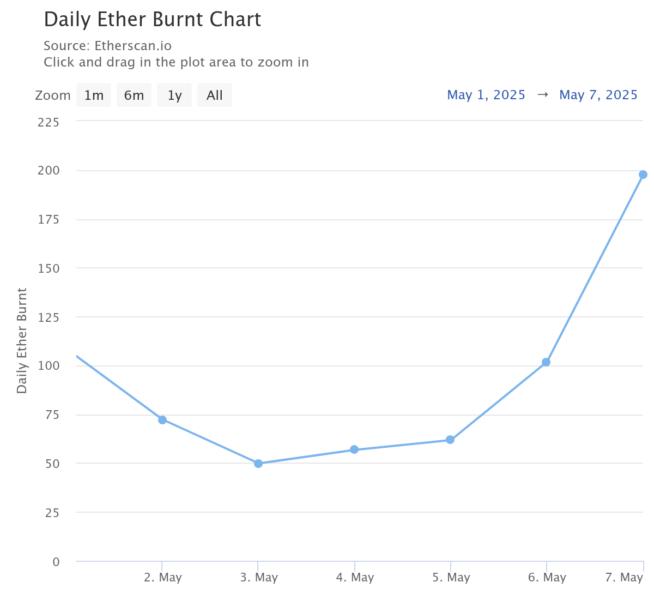Click the 3. May x-axis label
Image resolution: width=654 pixels, height=600 pixels.
click(258, 577)
